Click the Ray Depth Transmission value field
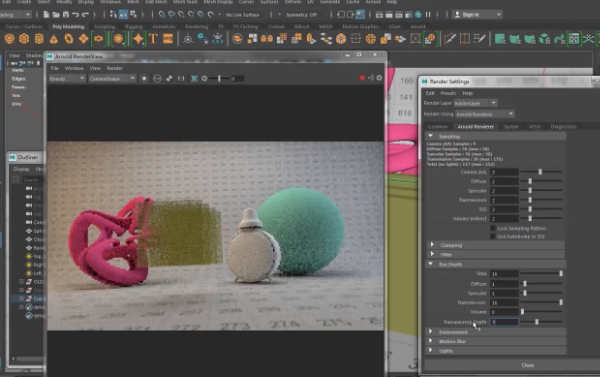The width and height of the screenshot is (600, 377). click(504, 302)
